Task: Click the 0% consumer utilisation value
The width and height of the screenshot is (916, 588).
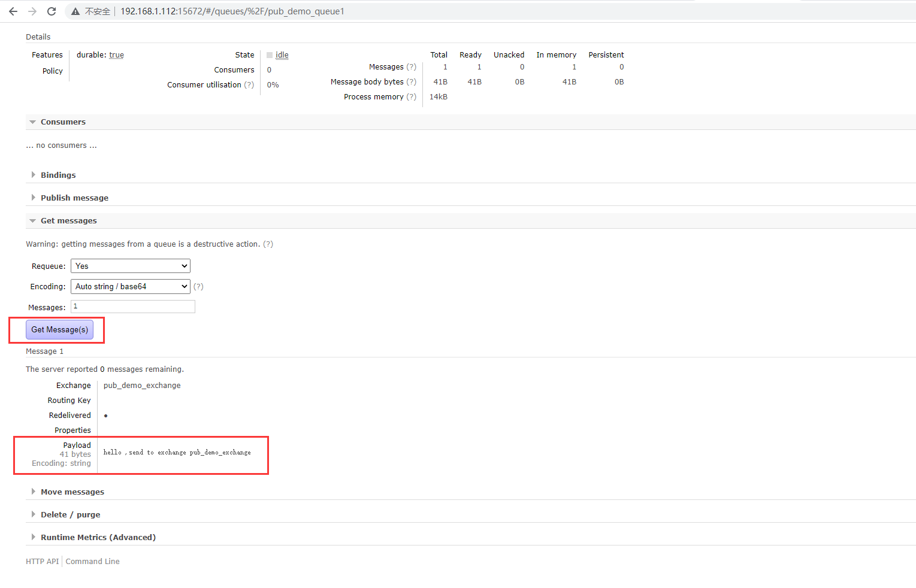Action: 273,85
